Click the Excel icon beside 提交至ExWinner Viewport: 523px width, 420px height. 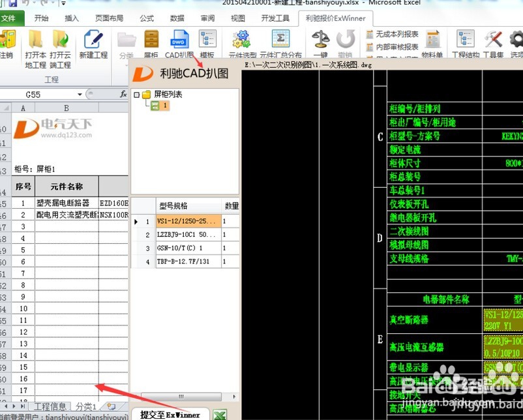(x=220, y=415)
